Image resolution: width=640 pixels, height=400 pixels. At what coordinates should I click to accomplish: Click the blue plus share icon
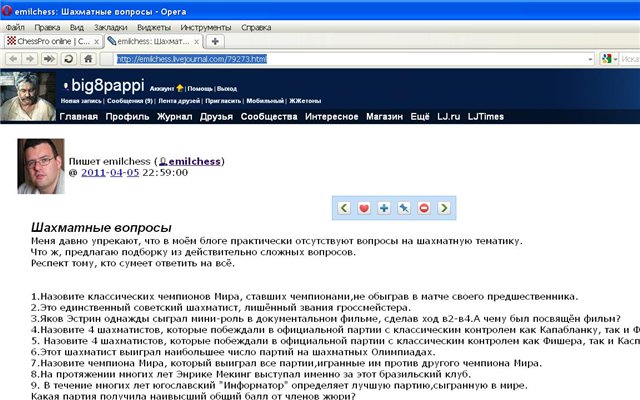(x=384, y=208)
